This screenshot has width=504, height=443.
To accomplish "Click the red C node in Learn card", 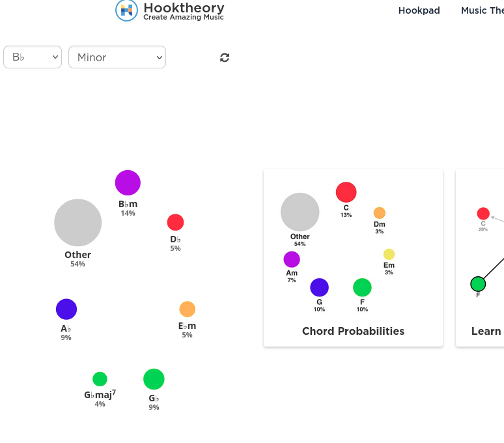I will point(483,214).
